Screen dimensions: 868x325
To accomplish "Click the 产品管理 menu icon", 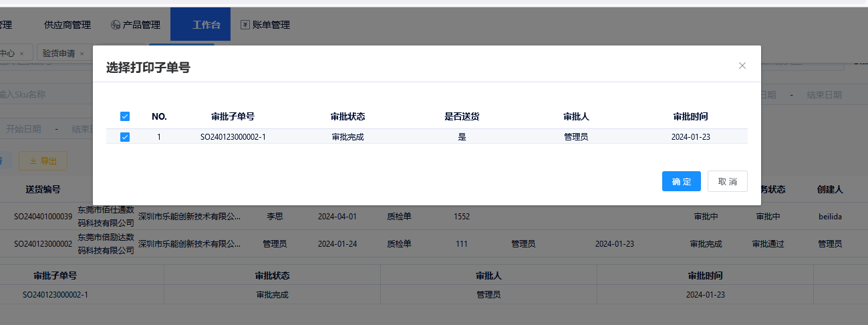I will [116, 25].
